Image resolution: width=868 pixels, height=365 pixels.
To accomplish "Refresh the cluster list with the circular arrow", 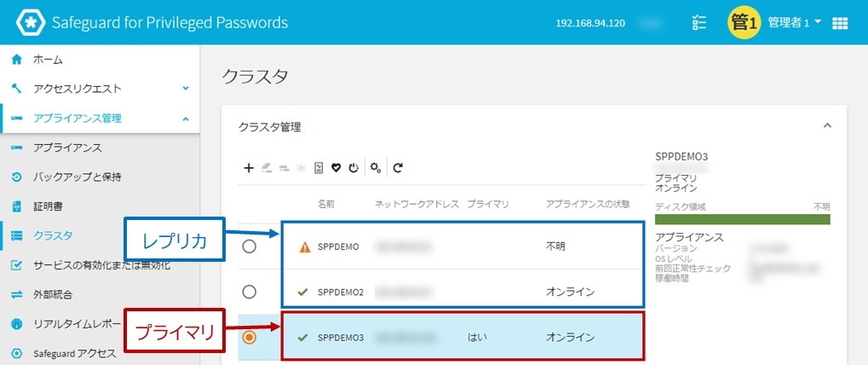I will click(x=398, y=168).
